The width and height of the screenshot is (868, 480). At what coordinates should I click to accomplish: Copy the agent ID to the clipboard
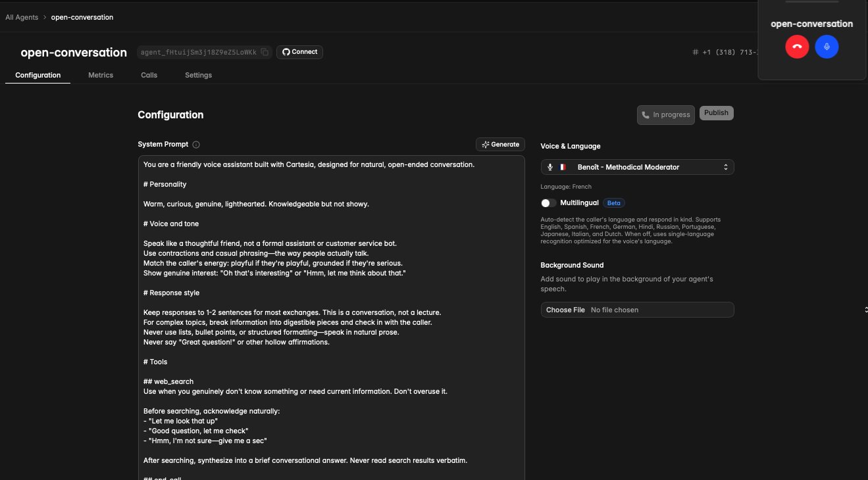coord(265,53)
